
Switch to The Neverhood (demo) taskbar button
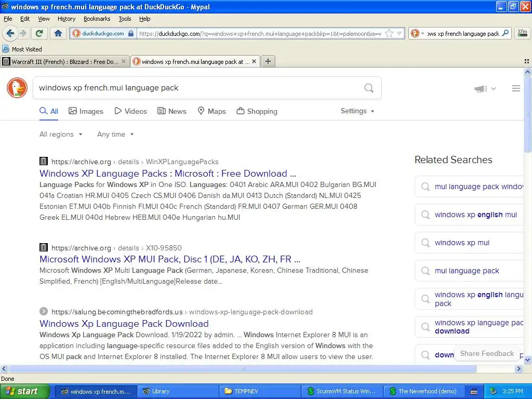click(424, 391)
